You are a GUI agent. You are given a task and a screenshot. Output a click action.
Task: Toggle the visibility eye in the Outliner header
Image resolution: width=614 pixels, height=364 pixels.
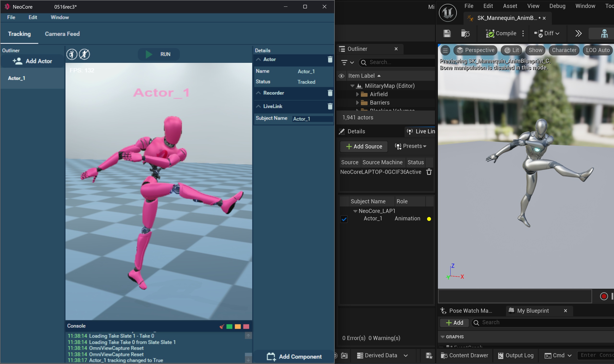(x=341, y=76)
